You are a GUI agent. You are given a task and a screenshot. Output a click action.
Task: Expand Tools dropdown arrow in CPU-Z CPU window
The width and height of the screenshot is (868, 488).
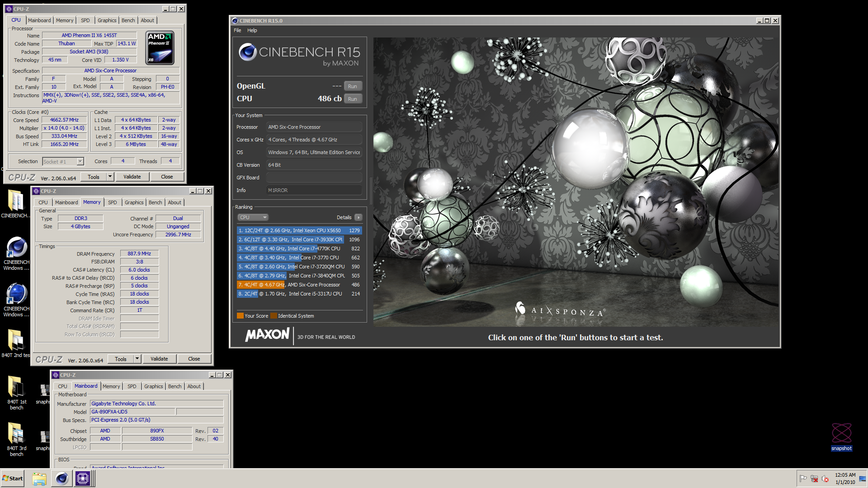(110, 177)
